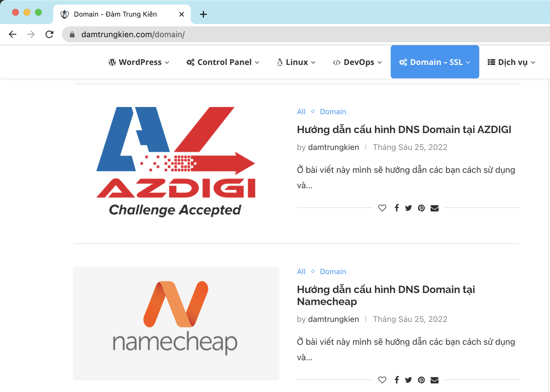Pin the AZDIGI post on Pinterest

(421, 208)
